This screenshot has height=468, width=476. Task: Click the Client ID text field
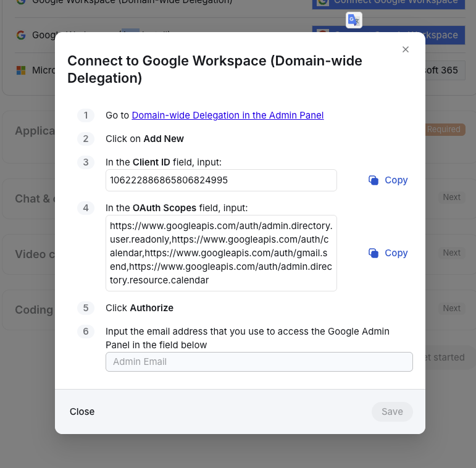tap(221, 180)
